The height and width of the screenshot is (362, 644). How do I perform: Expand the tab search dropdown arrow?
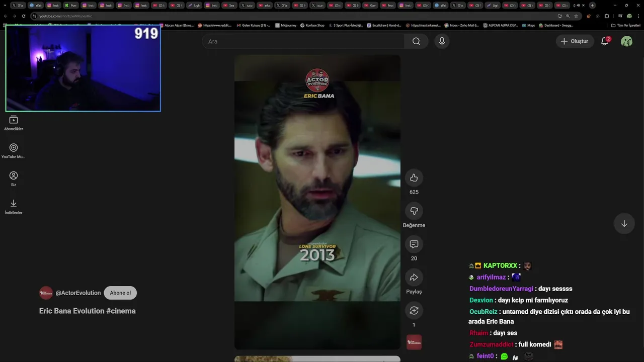(x=5, y=5)
